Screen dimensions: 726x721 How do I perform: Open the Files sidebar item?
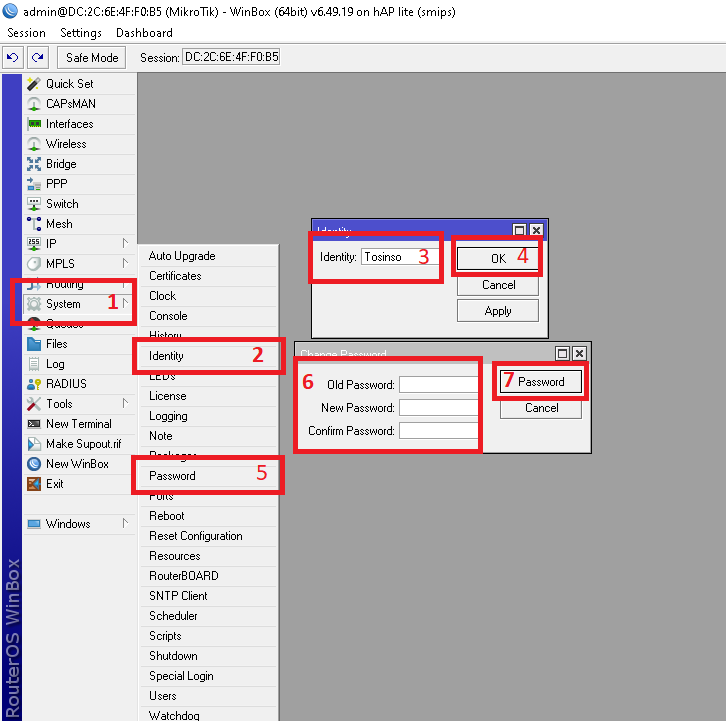57,344
